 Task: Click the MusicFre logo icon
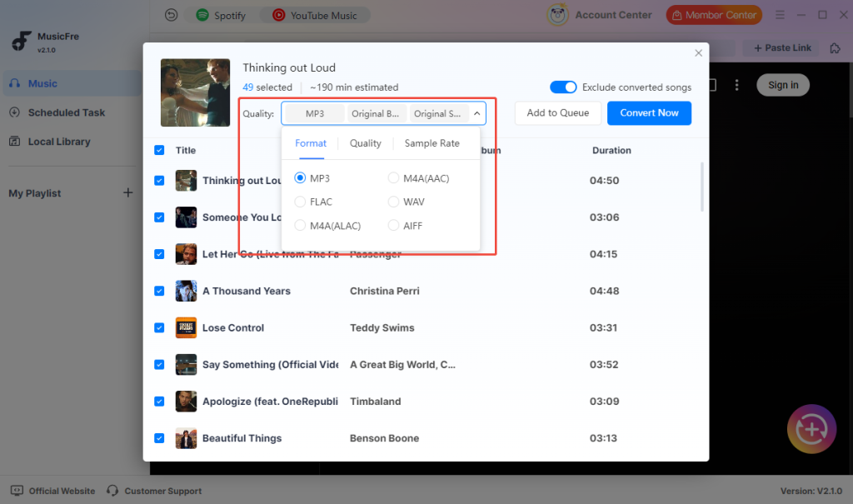tap(22, 41)
